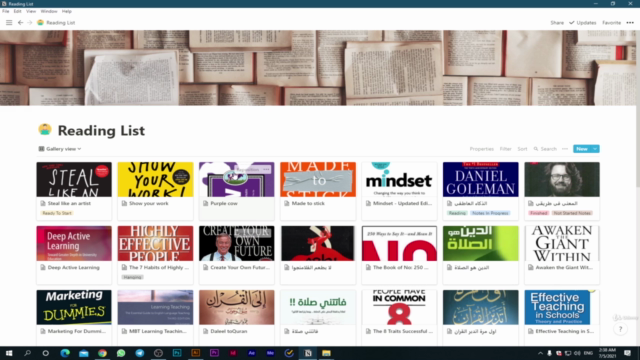Screen dimensions: 640x360
Task: Click the 'Finished' status tag
Action: (538, 213)
